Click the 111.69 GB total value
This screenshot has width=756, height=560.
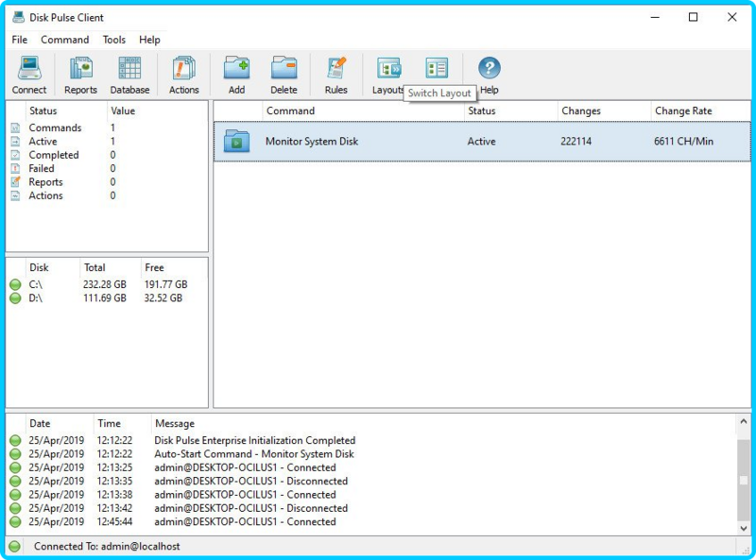tap(105, 298)
